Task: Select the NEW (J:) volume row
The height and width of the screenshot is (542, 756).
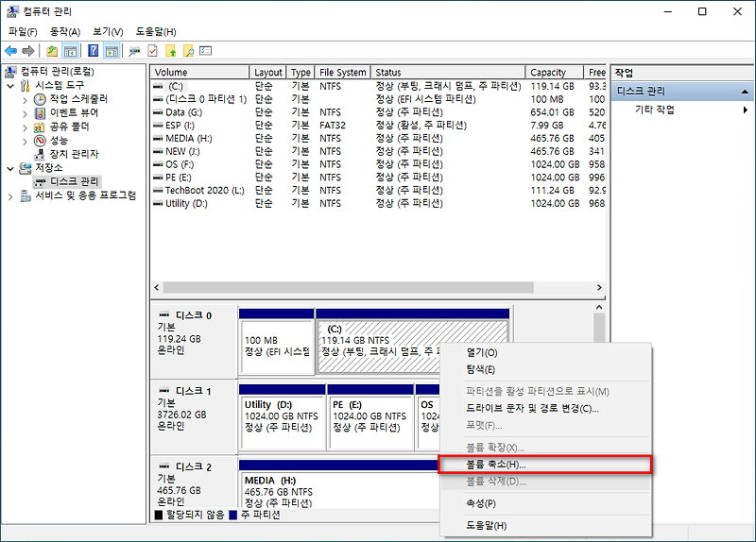Action: [x=378, y=151]
